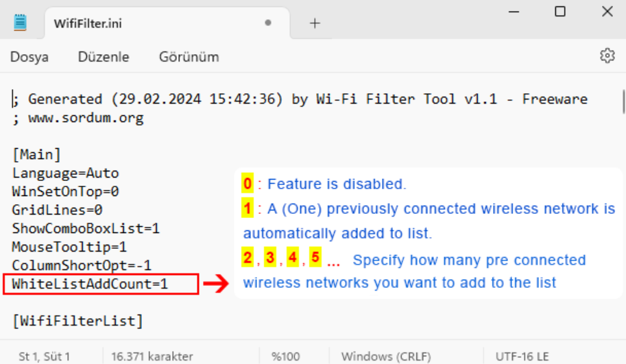Open the Notepad settings gear
The width and height of the screenshot is (626, 364).
point(607,56)
